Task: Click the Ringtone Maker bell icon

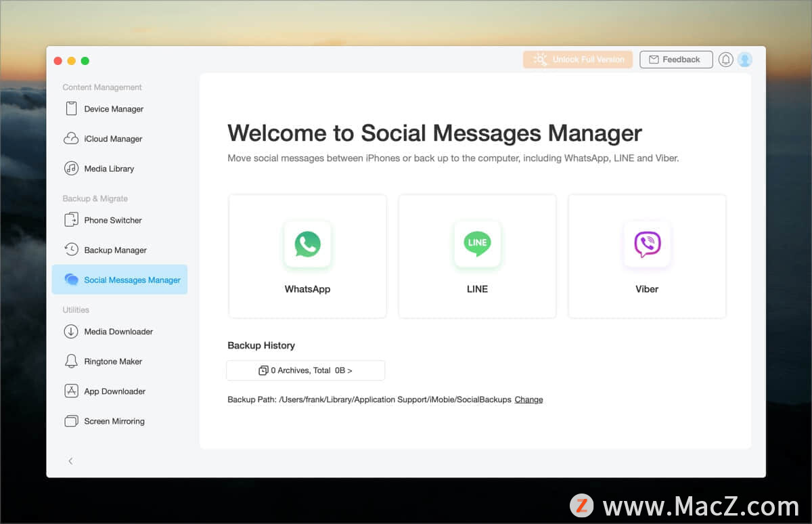Action: [71, 362]
